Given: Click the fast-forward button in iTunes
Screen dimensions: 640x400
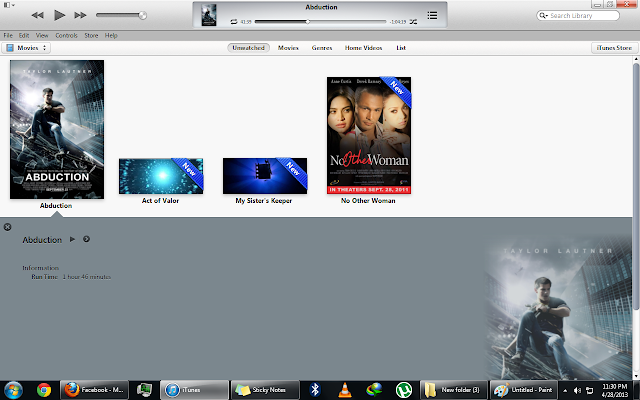Looking at the screenshot, I should (80, 16).
